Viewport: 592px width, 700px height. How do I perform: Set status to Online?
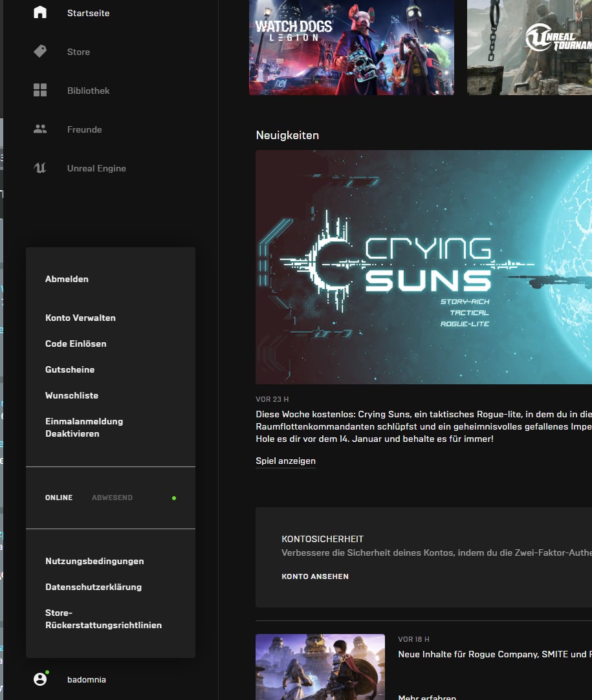(x=59, y=498)
